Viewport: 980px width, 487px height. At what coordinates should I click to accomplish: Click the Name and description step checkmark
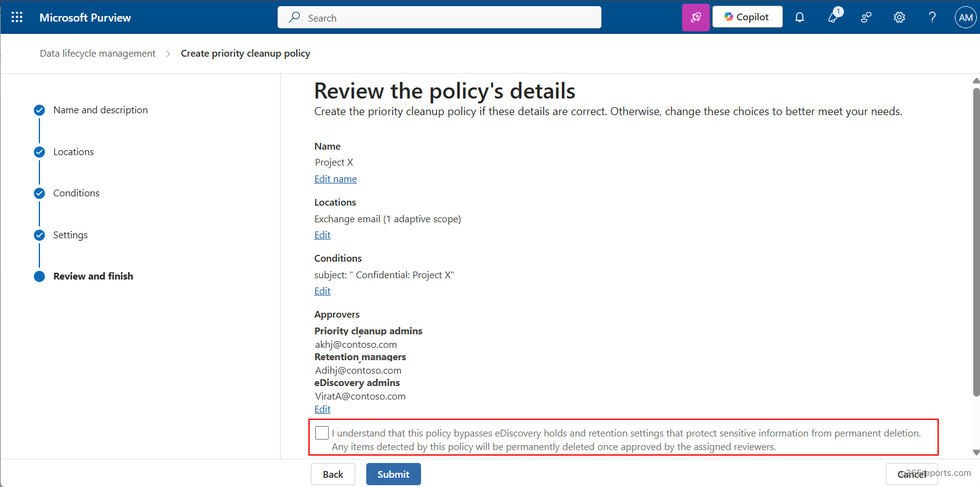[x=39, y=110]
